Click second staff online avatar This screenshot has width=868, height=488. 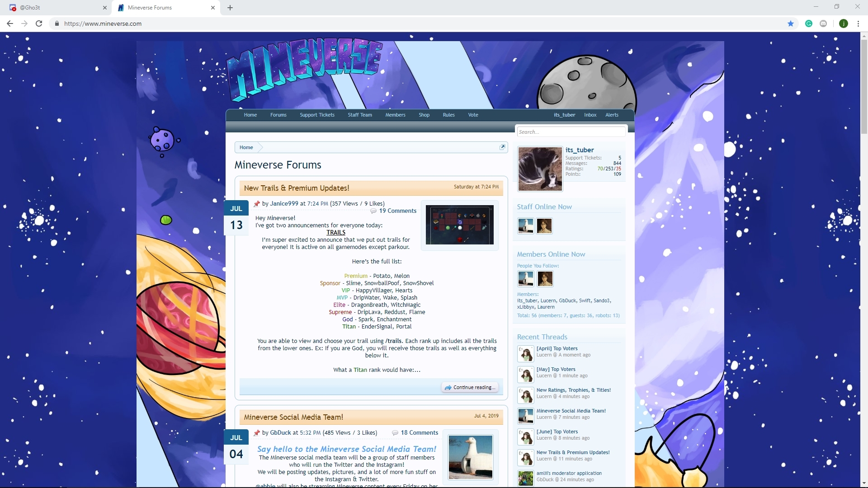click(x=544, y=226)
